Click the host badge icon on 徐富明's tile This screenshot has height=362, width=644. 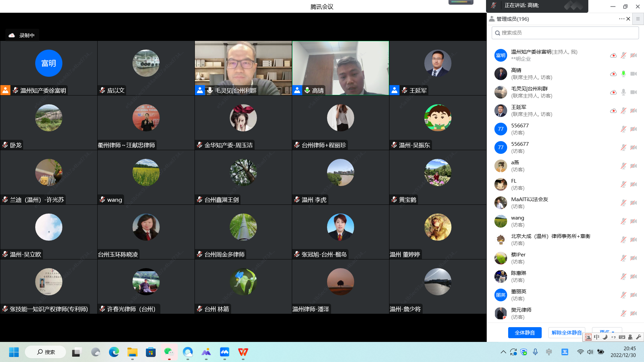point(5,90)
